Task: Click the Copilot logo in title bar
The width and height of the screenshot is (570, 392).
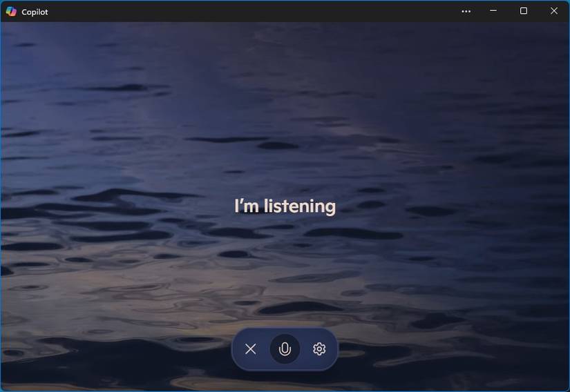Action: coord(11,11)
